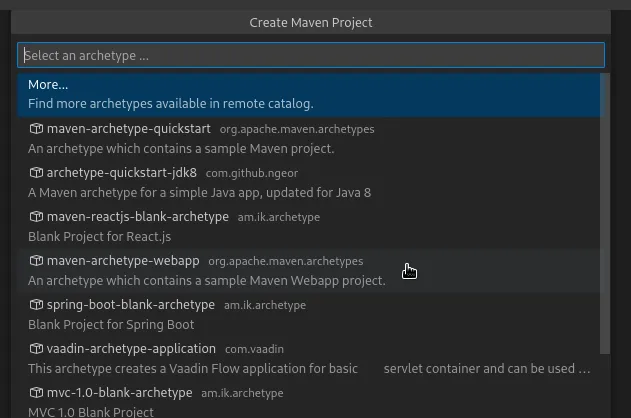Screen dimensions: 631x418
Task: Click the 'am.ik.archetype' label beside maven-reactjs-blank-archetype
Action: coord(279,217)
